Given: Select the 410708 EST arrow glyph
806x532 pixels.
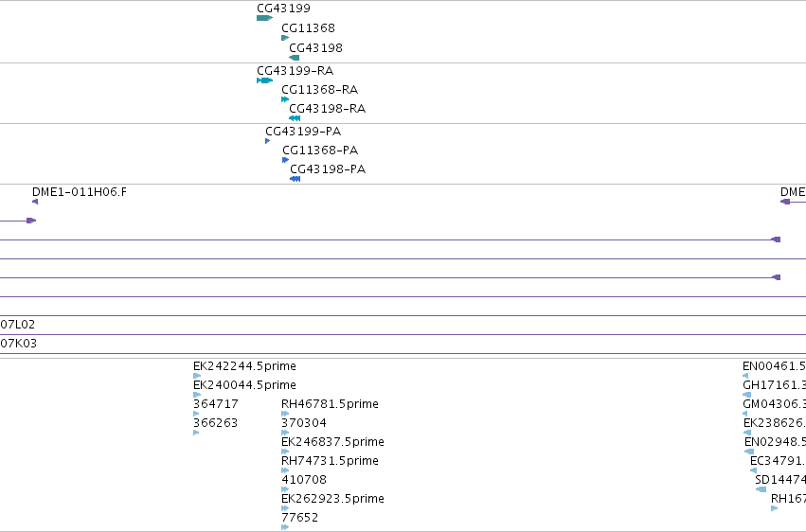Looking at the screenshot, I should [285, 489].
